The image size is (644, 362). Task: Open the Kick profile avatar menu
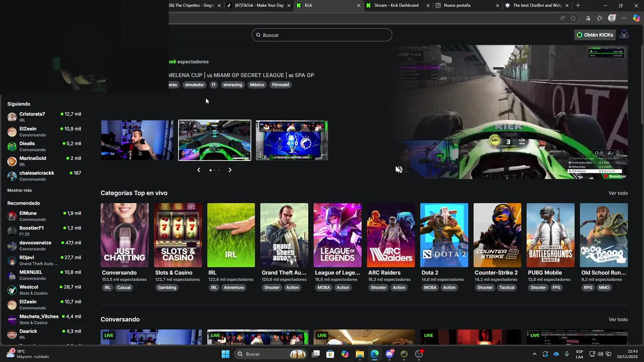point(624,35)
